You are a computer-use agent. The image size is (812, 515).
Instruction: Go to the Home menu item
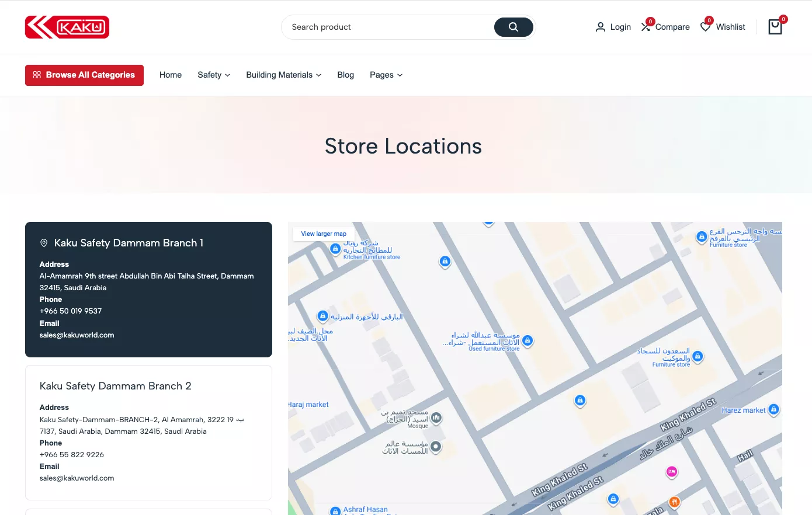tap(171, 75)
